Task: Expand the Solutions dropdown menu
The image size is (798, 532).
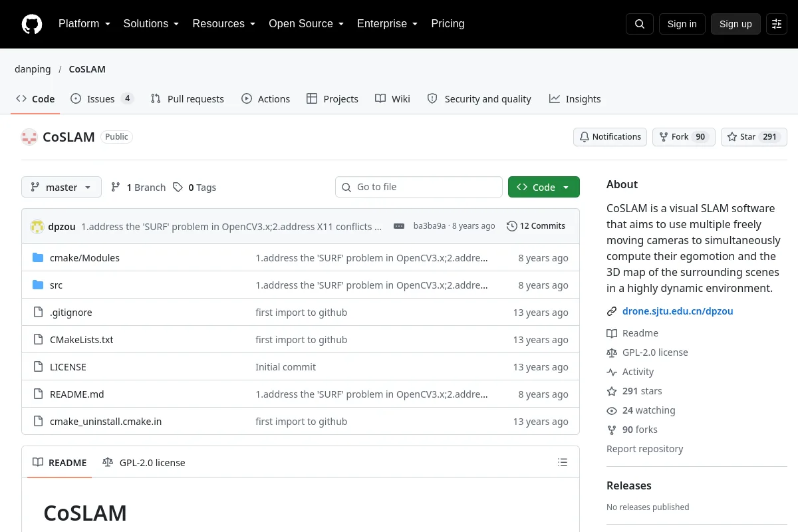Action: (152, 24)
